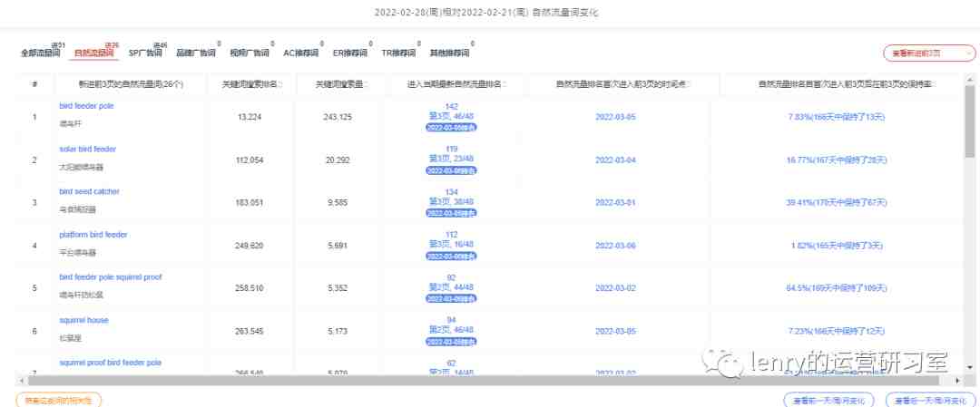Click date badge in bird feeder pole row
Image resolution: width=980 pixels, height=407 pixels.
tap(451, 127)
